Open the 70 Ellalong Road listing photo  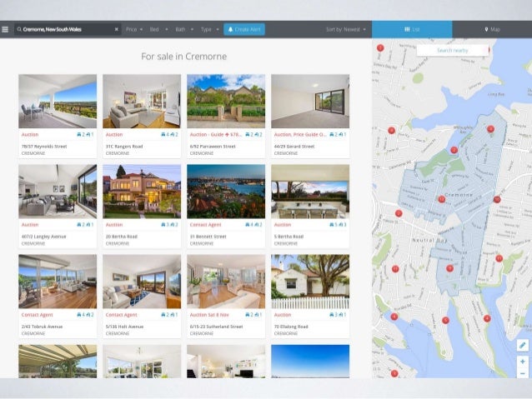coord(310,282)
